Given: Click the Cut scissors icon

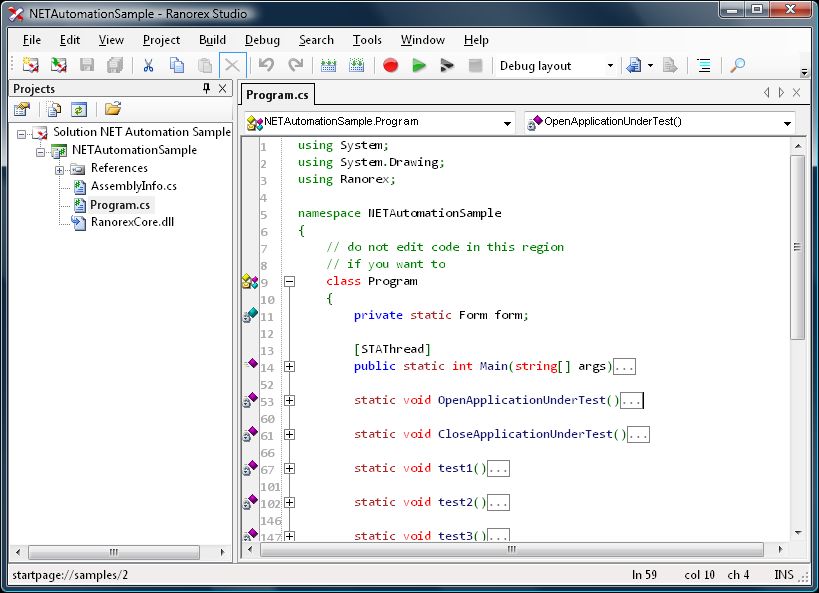Looking at the screenshot, I should pyautogui.click(x=148, y=65).
